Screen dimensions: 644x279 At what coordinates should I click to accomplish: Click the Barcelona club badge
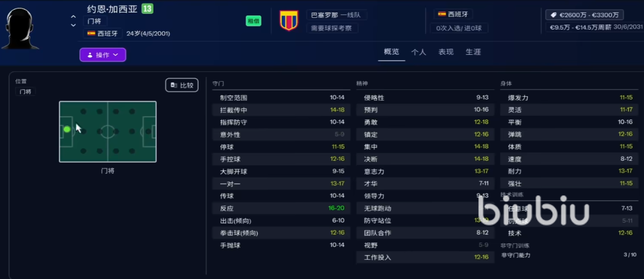click(289, 21)
